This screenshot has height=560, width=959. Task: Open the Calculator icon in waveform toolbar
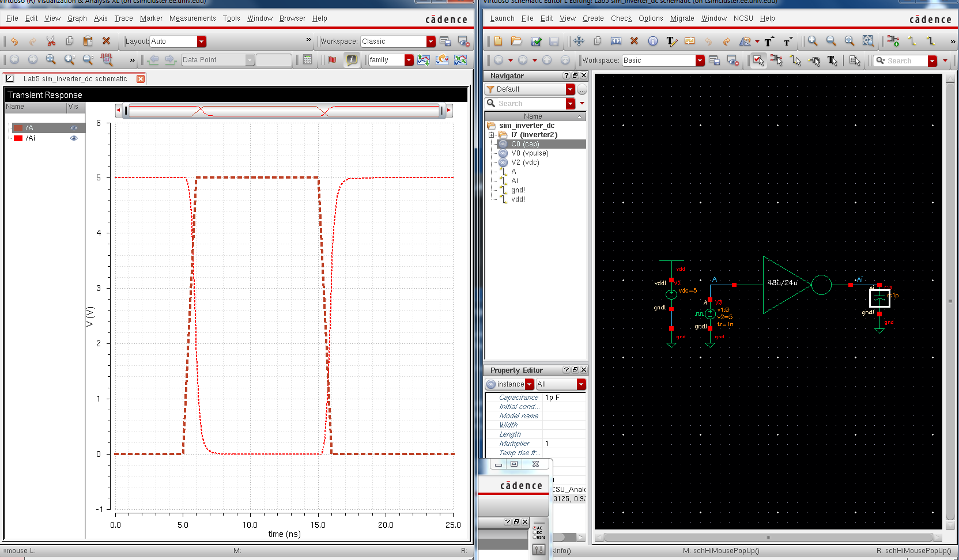[308, 59]
